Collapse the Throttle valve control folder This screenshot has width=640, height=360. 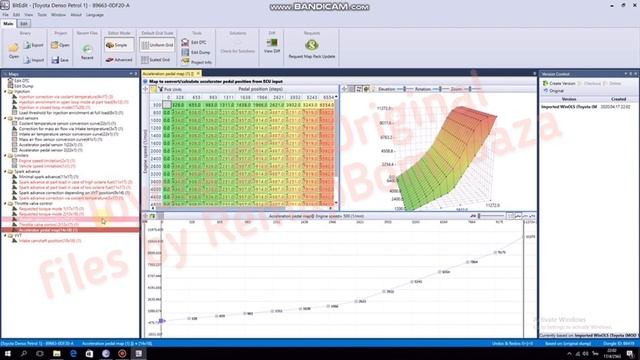point(5,203)
